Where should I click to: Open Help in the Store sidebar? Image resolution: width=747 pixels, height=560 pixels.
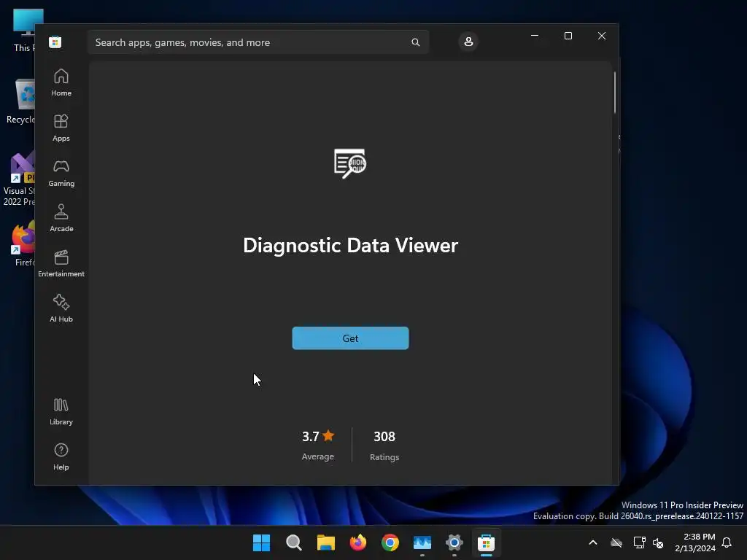pos(61,457)
